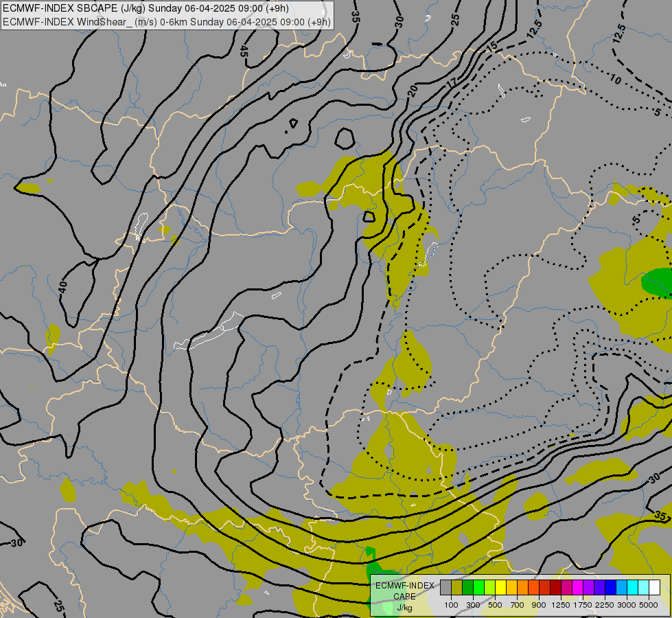Click the 100 legend value
The image size is (672, 618).
[451, 605]
